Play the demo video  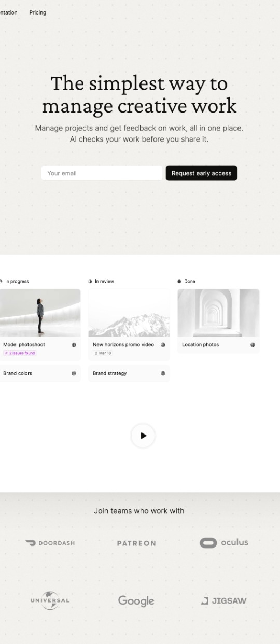[143, 436]
